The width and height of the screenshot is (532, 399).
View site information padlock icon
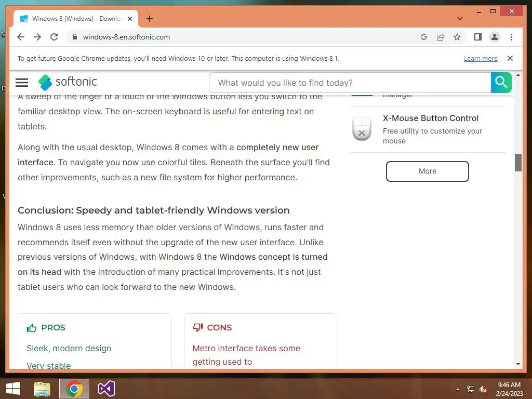click(75, 37)
